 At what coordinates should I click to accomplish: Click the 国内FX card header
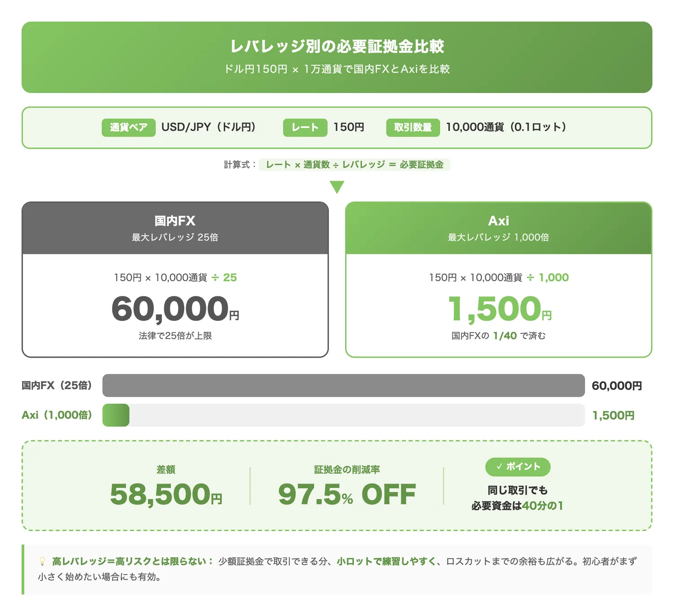[x=175, y=228]
